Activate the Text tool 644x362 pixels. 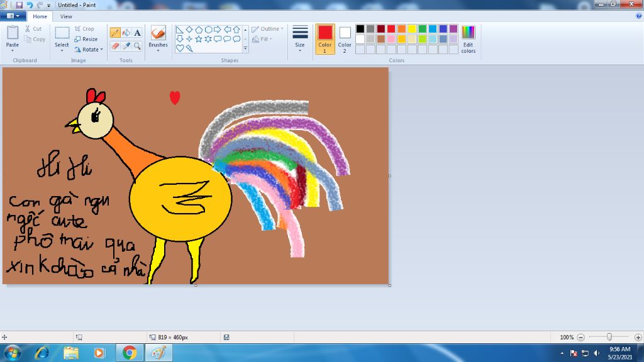[x=137, y=33]
